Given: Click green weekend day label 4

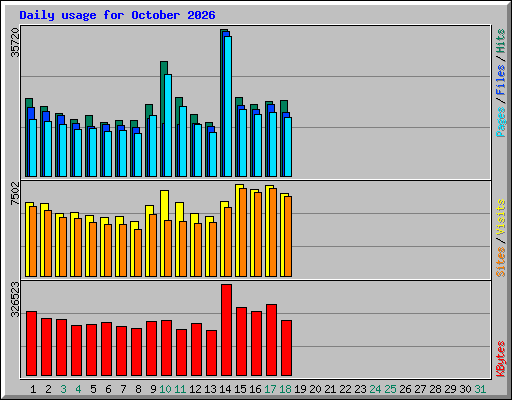Looking at the screenshot, I should click(78, 389).
